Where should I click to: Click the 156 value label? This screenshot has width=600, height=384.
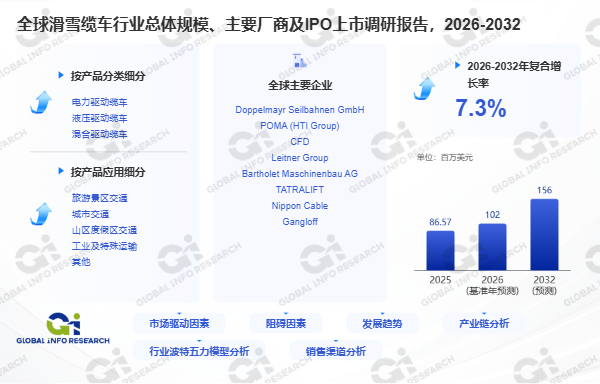coord(545,190)
